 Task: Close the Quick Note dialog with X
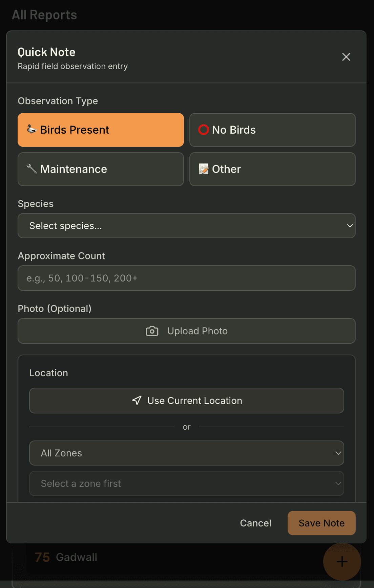346,57
